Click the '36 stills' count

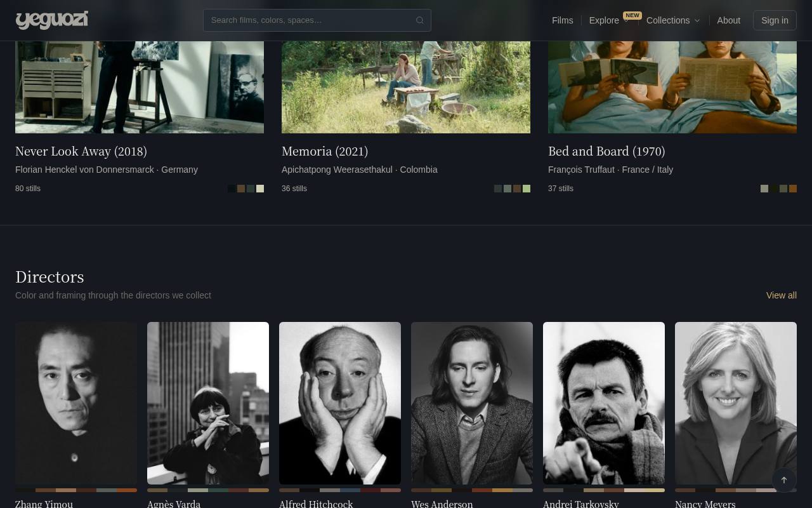(294, 189)
